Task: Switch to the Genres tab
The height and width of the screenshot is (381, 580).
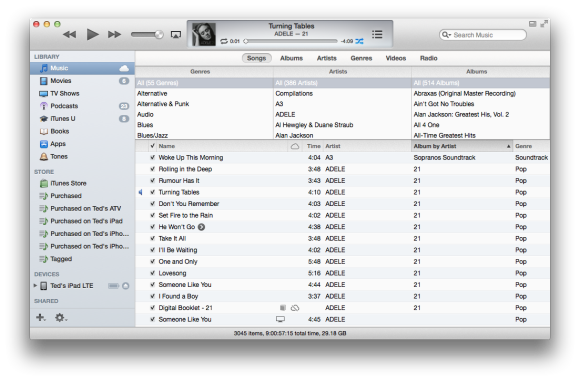Action: click(x=361, y=58)
